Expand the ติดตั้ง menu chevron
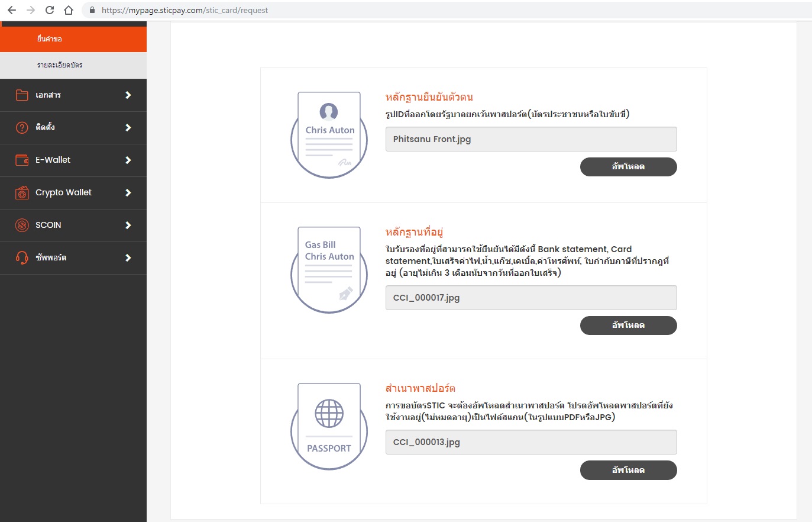This screenshot has width=812, height=522. point(128,127)
